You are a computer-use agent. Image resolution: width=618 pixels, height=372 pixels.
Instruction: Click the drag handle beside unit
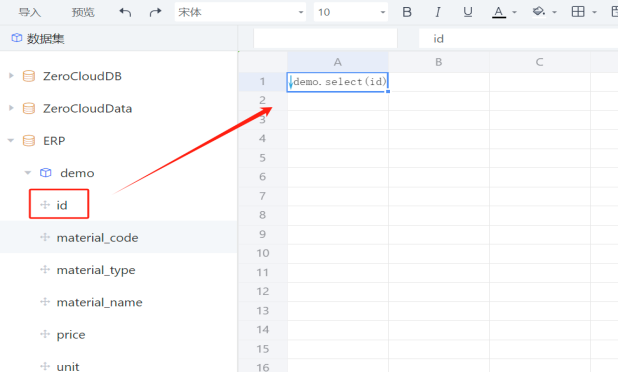(45, 366)
